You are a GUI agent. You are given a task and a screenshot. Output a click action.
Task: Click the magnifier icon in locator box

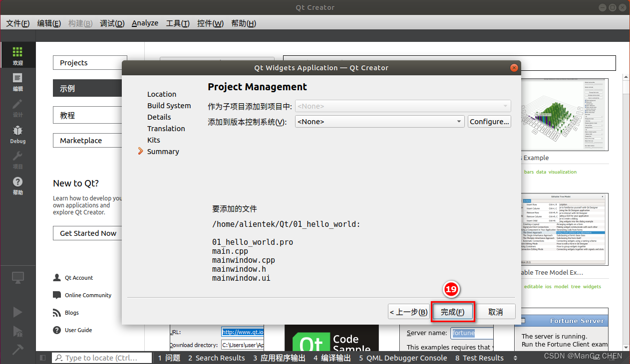coord(59,358)
